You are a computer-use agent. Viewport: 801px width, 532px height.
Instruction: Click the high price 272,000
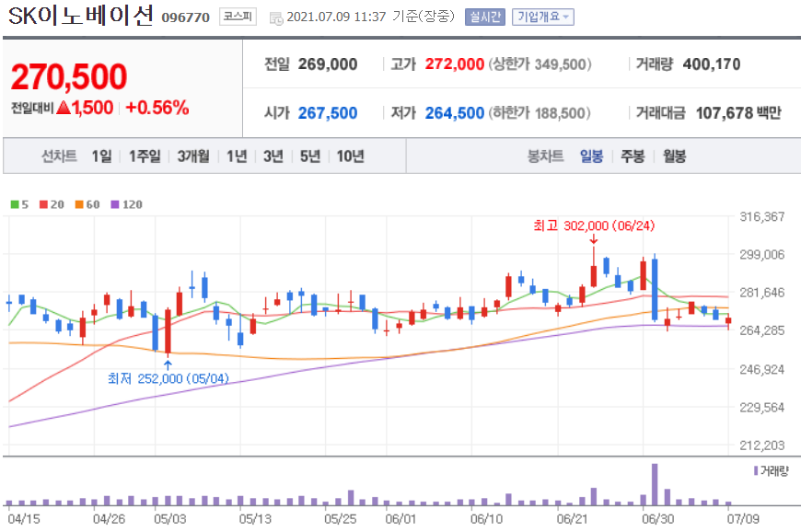tap(454, 64)
